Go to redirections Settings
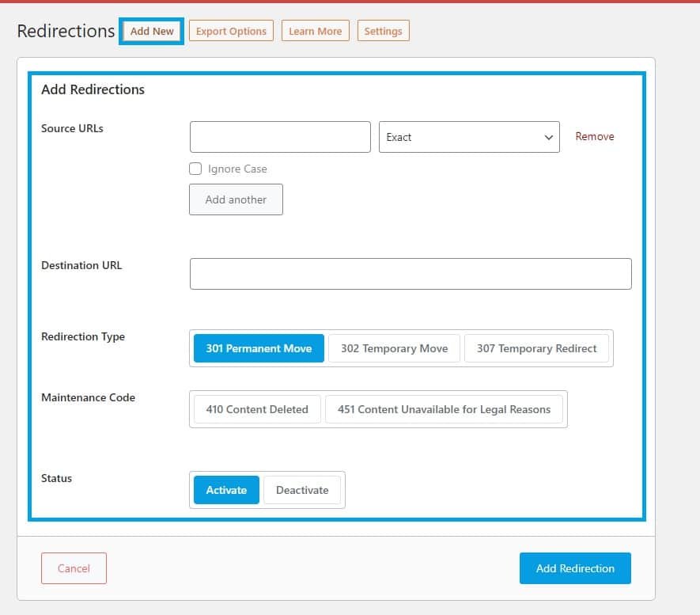The height and width of the screenshot is (615, 700). (383, 31)
